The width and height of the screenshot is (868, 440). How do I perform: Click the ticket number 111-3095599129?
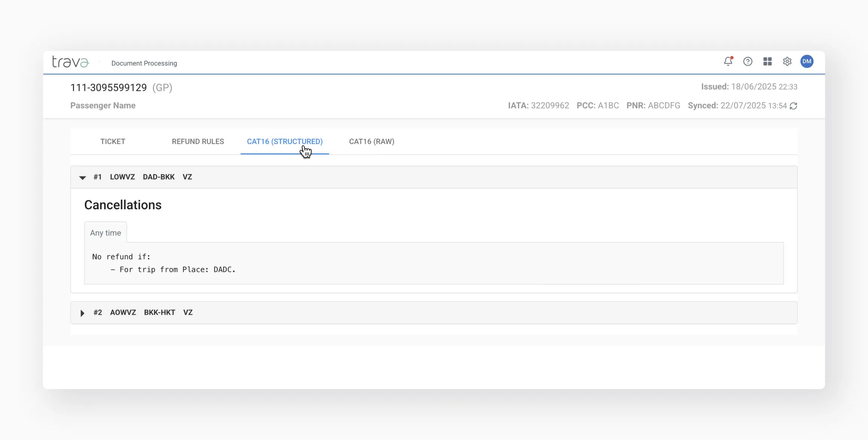pos(108,87)
